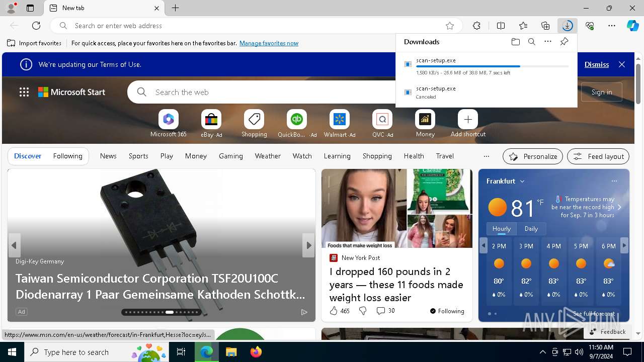
Task: Open the Gaming category
Action: tap(231, 156)
